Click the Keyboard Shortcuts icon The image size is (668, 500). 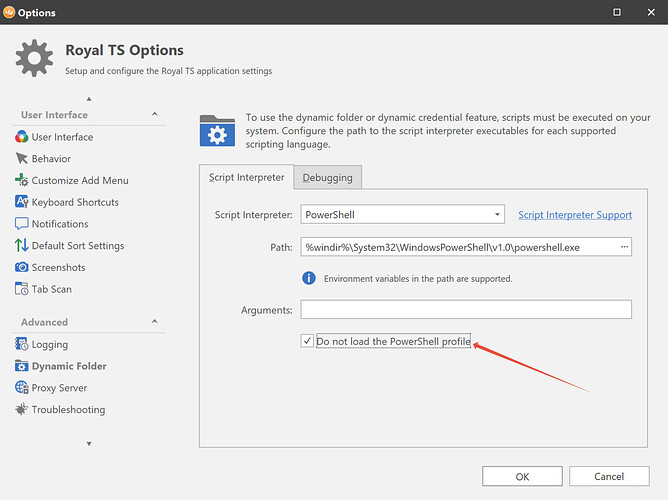[x=22, y=202]
